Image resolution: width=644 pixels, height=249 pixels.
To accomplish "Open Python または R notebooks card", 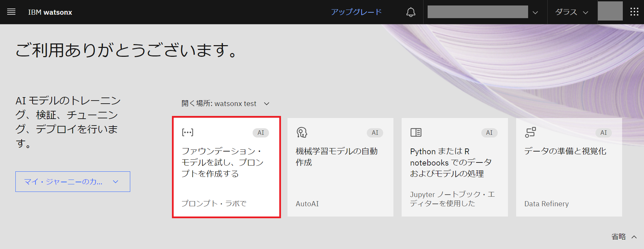I will [x=455, y=167].
